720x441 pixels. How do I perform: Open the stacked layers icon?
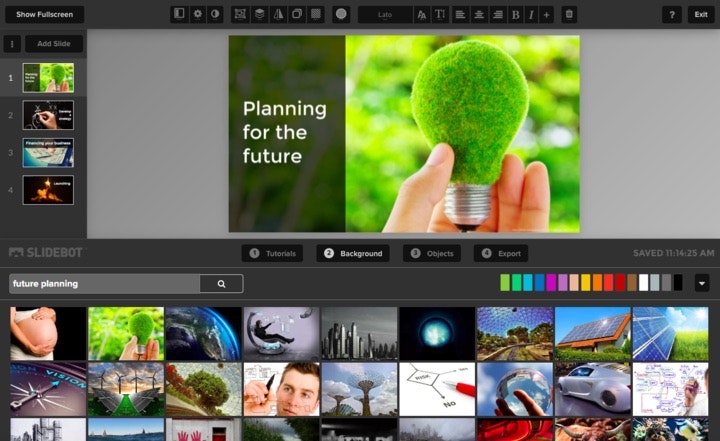pos(259,14)
